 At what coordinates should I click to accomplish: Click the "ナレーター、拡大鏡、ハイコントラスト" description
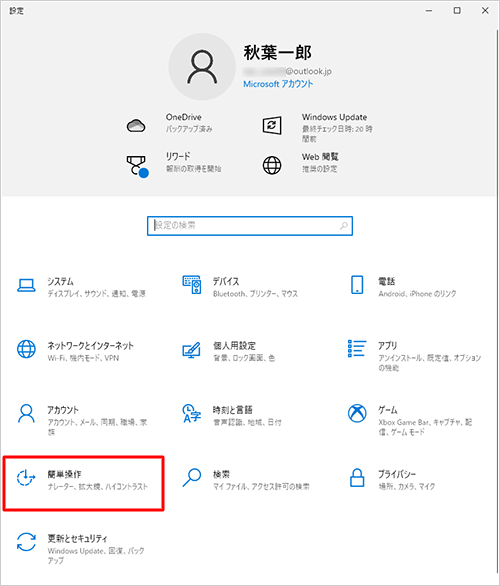98,487
